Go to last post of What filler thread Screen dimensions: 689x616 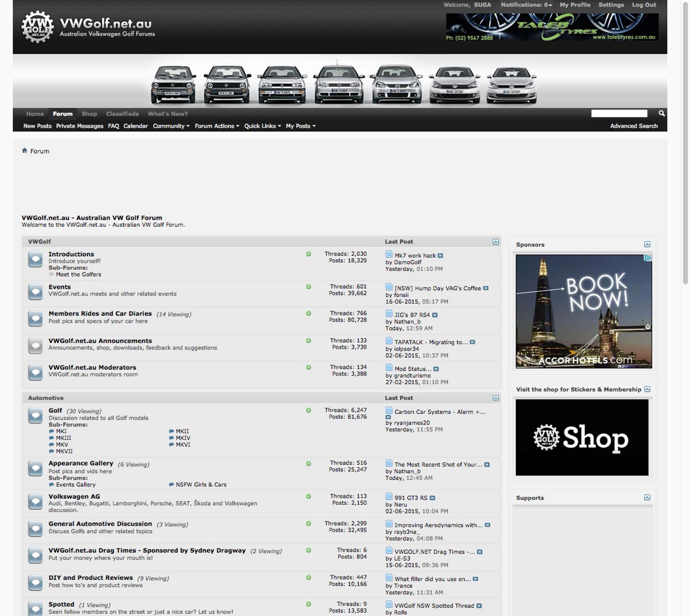pos(475,579)
